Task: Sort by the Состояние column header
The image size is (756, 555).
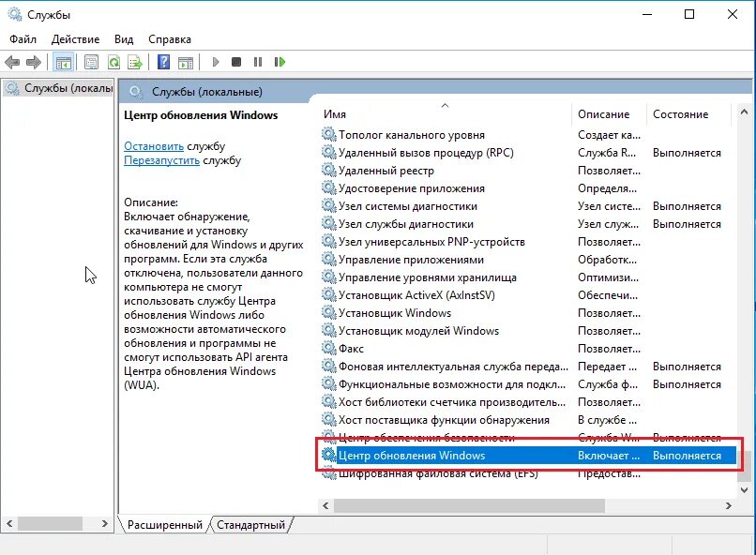Action: (688, 114)
